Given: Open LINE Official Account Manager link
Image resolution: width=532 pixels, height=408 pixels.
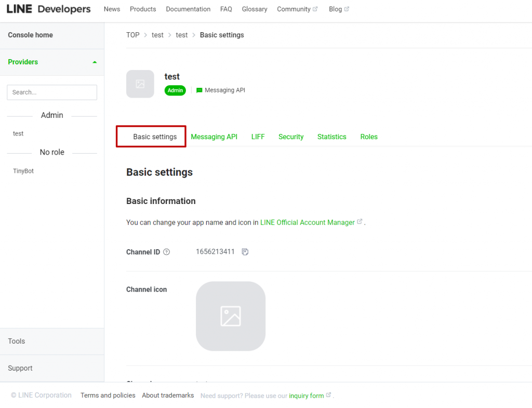Looking at the screenshot, I should [308, 222].
